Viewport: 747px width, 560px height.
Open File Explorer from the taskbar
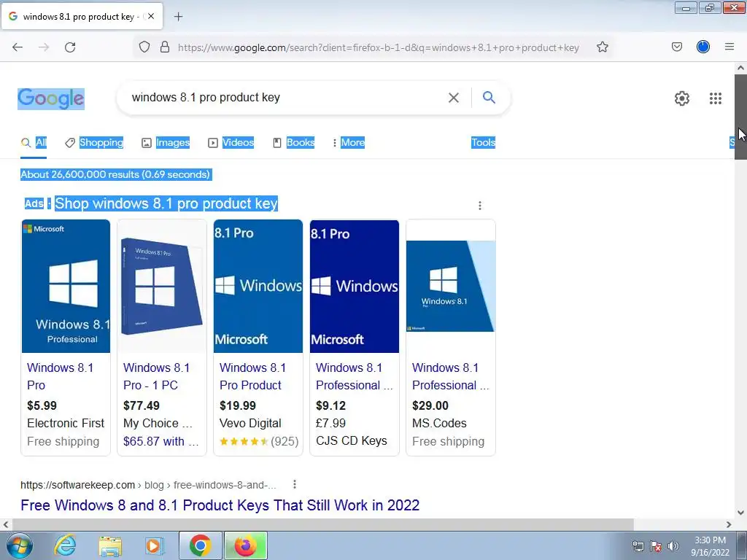click(110, 546)
